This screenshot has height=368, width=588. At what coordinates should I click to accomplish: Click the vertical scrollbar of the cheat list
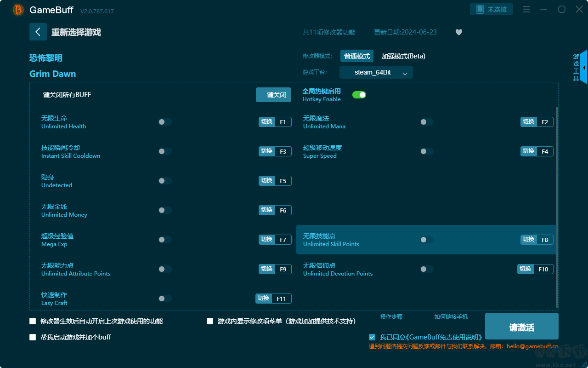(557, 207)
